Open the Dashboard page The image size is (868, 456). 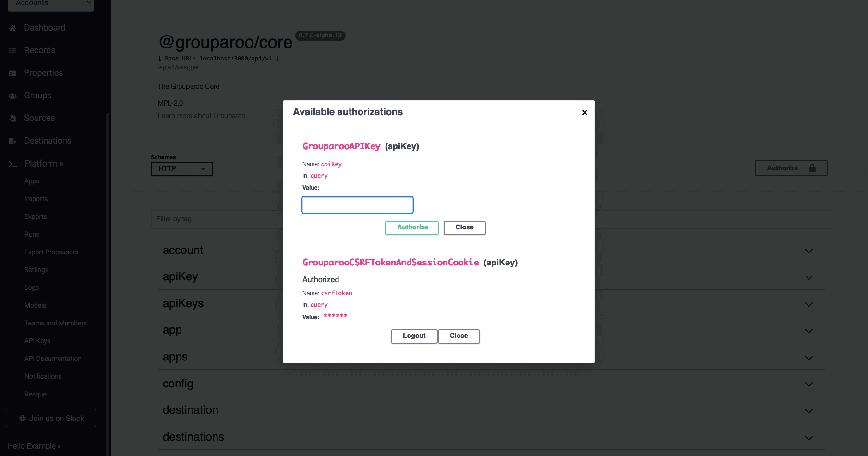click(x=45, y=28)
